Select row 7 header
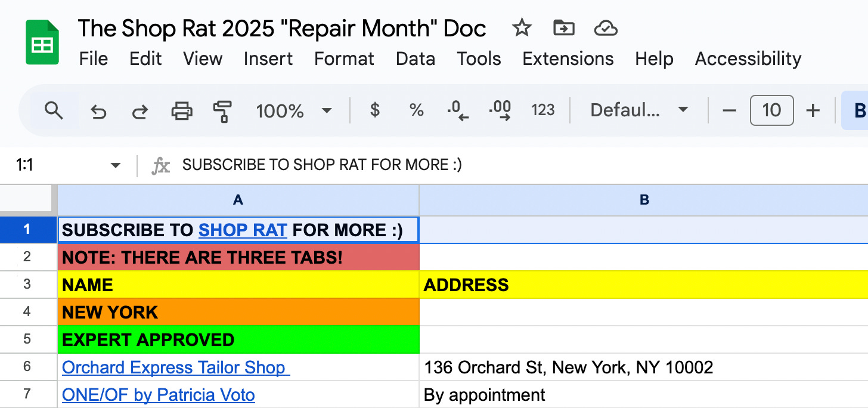This screenshot has height=408, width=868. point(28,394)
